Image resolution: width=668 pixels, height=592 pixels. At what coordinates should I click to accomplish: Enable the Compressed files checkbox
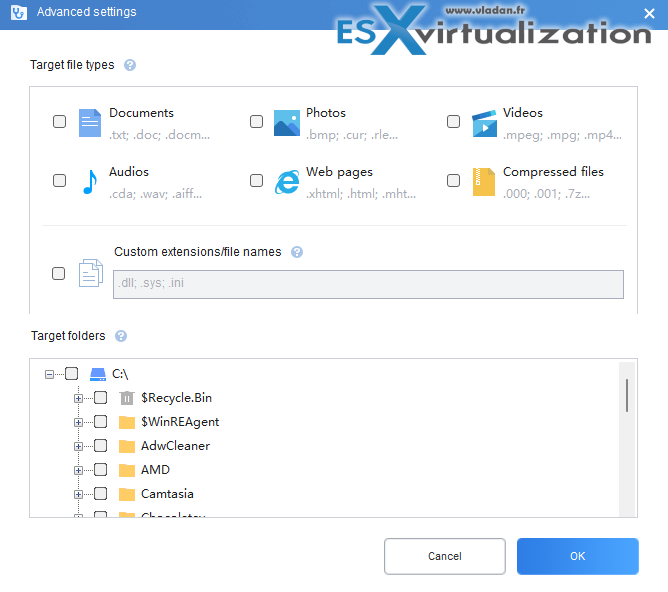coord(454,181)
